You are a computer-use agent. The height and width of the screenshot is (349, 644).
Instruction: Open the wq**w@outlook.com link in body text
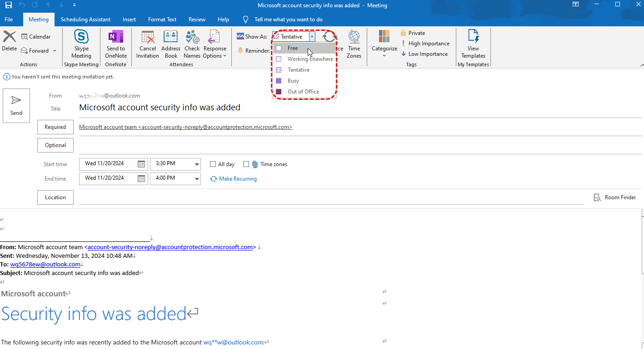pos(233,342)
